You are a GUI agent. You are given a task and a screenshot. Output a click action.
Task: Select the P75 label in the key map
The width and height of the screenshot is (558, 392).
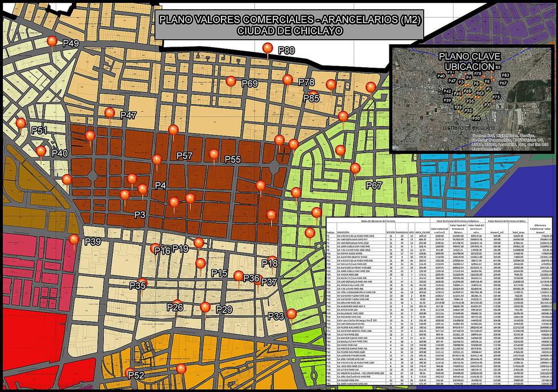497,97
